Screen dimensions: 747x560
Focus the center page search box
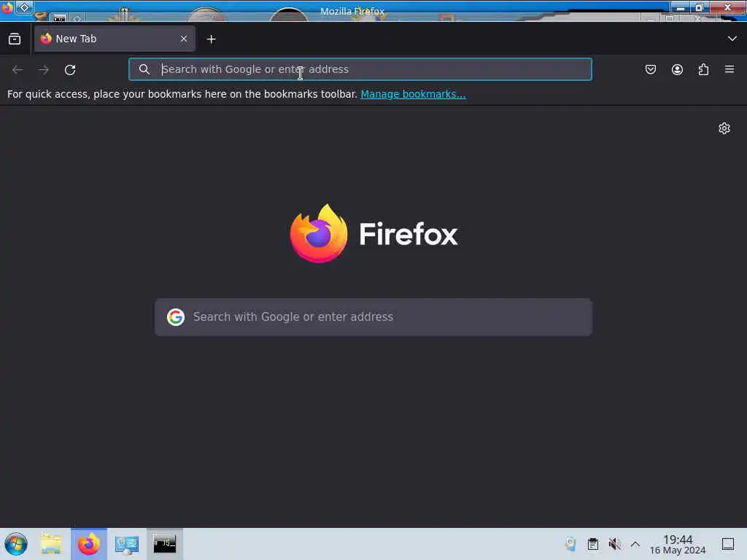[373, 317]
